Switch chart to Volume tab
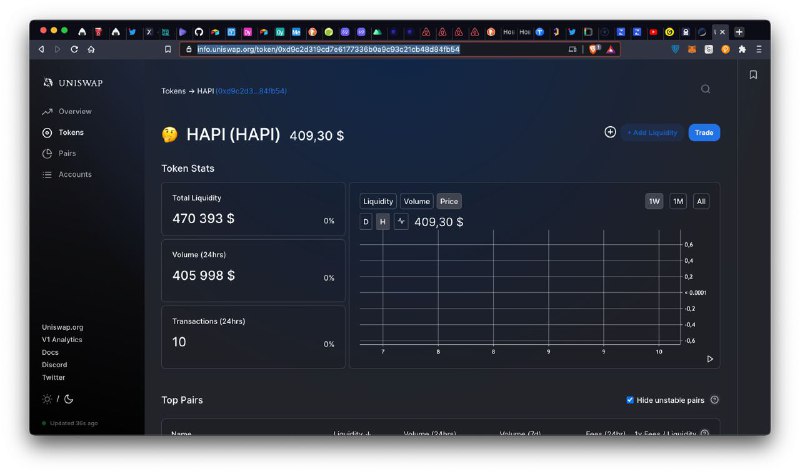 pyautogui.click(x=416, y=202)
